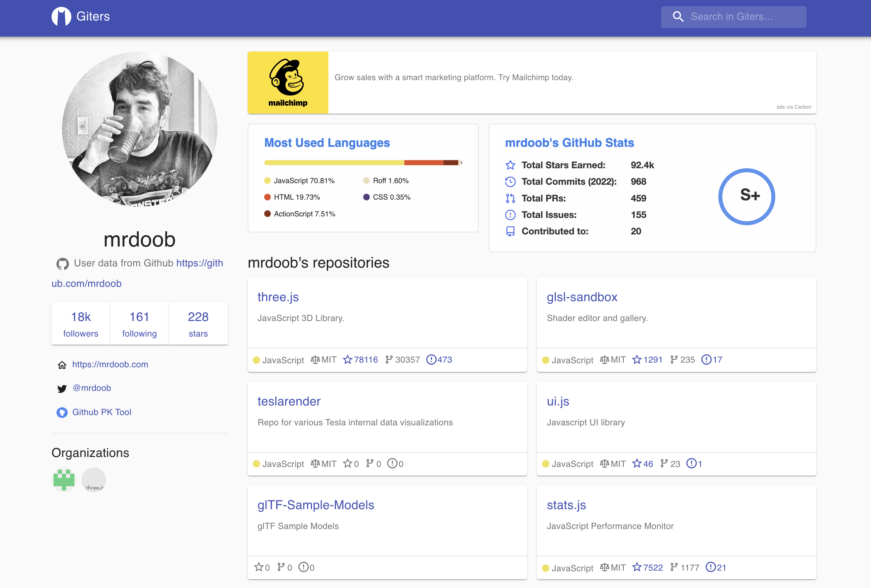Click the CSS 0.35% purple dot

click(366, 197)
